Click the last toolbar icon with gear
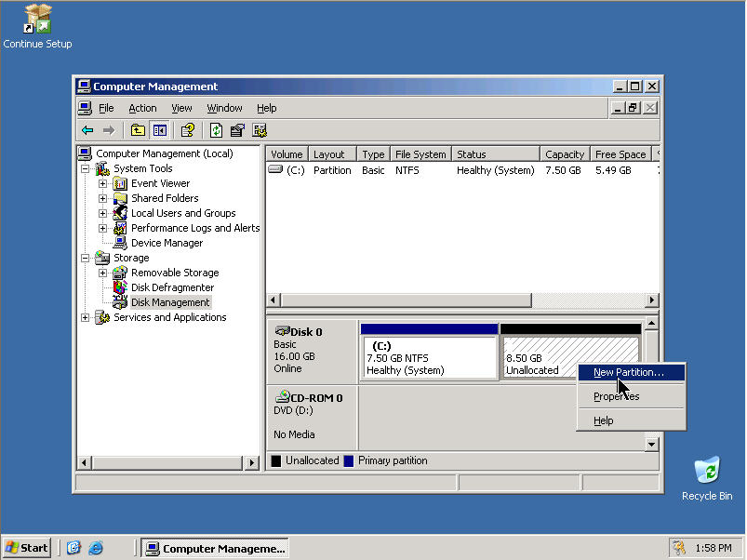 click(x=260, y=130)
